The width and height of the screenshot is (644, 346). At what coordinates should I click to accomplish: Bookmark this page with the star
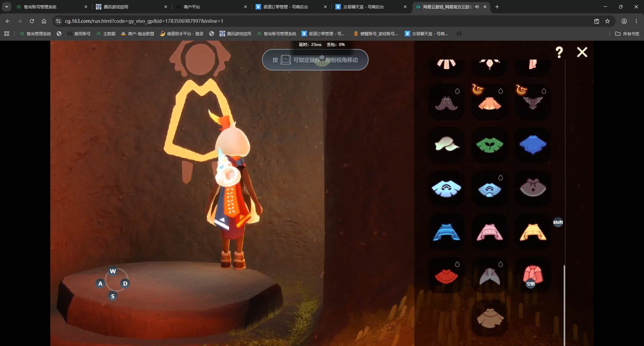coord(607,21)
